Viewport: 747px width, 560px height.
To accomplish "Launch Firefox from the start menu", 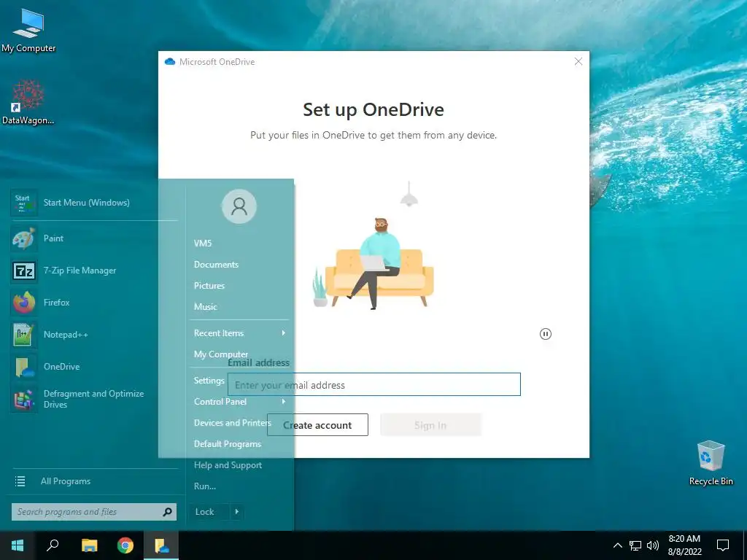I will pyautogui.click(x=94, y=303).
